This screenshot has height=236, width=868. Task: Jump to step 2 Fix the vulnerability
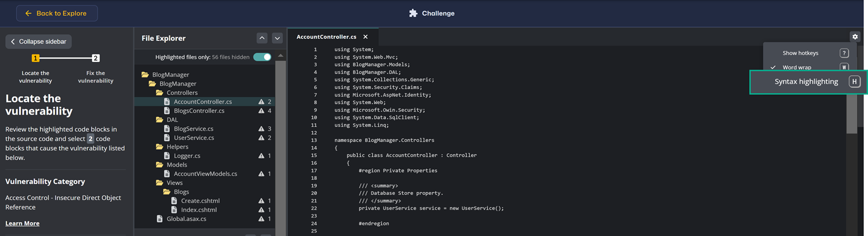96,58
